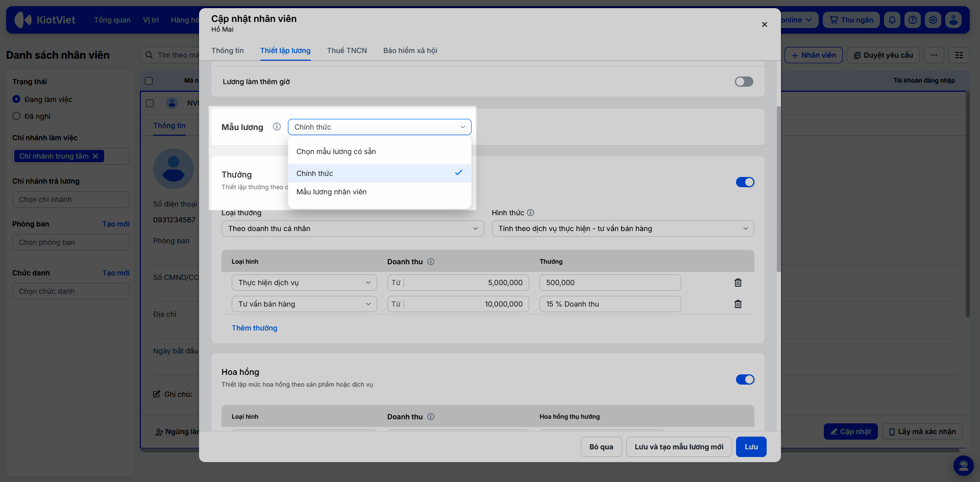Click the Duyệt yêu cầu button
Screen dimensions: 980x482
click(884, 55)
